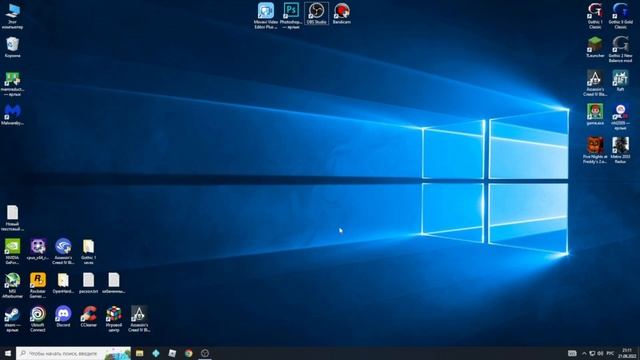Image resolution: width=640 pixels, height=360 pixels.
Task: Select the Bandicam shortcut icon
Action: [x=342, y=13]
